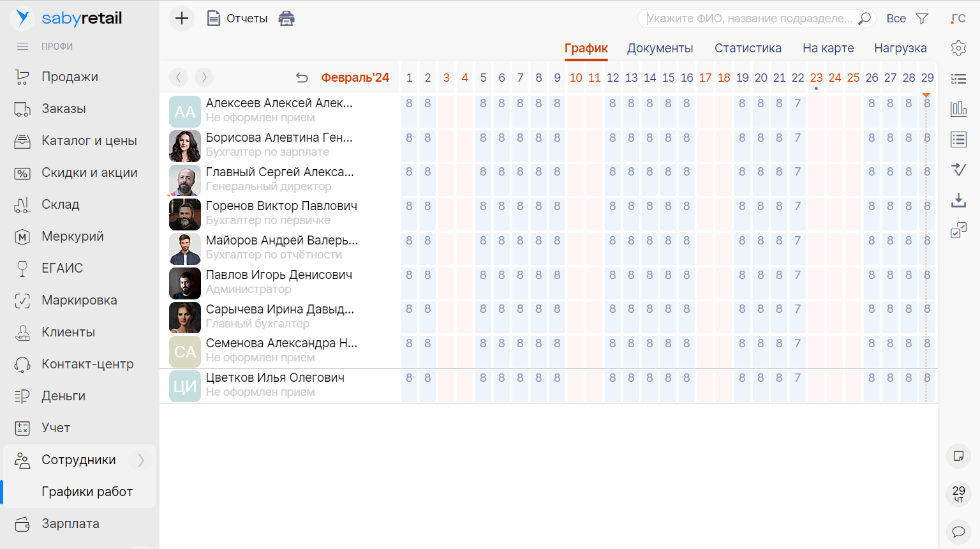Click the employee search input field
Viewport: 980px width, 549px height.
[750, 19]
